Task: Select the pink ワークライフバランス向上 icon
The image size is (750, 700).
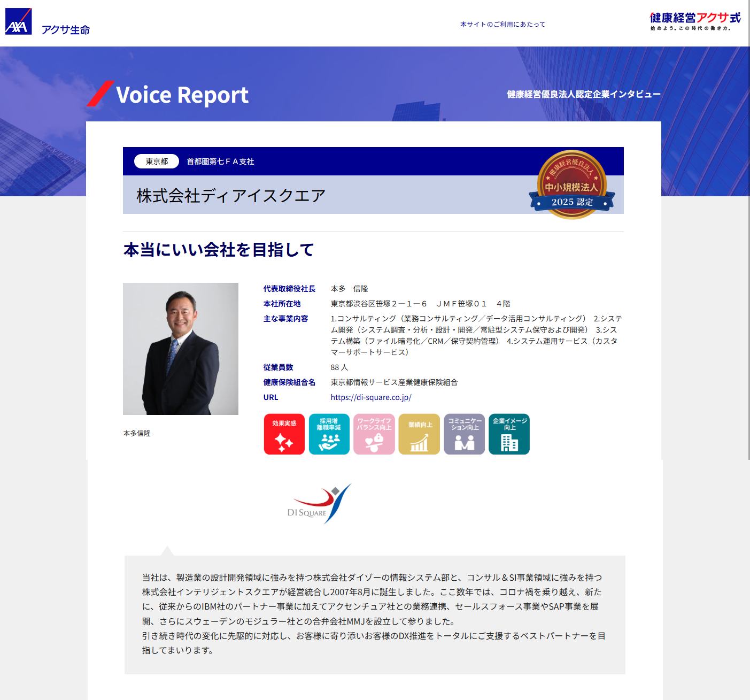Action: click(374, 434)
